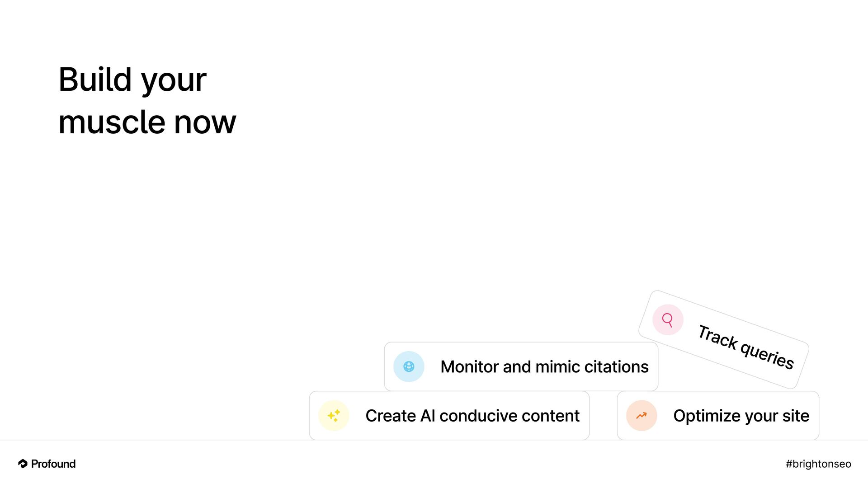Click the 'Optimize your site' label text

tap(741, 416)
